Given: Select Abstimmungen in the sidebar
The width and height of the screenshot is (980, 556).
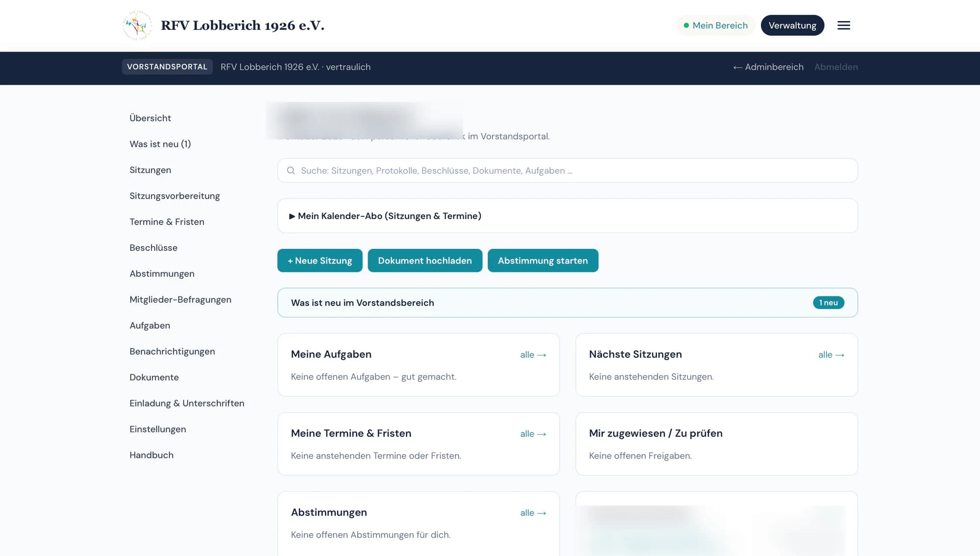Looking at the screenshot, I should pos(162,274).
